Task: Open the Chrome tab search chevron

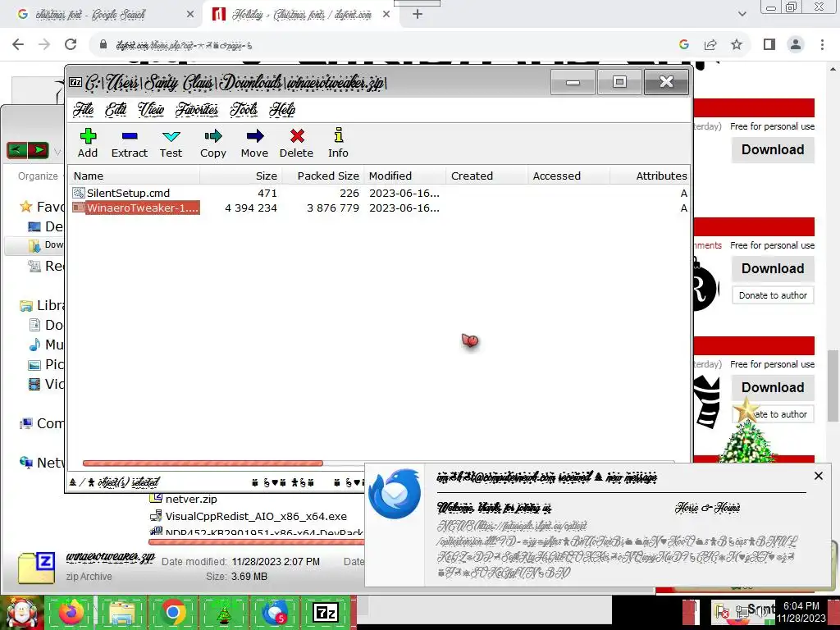Action: tap(742, 15)
